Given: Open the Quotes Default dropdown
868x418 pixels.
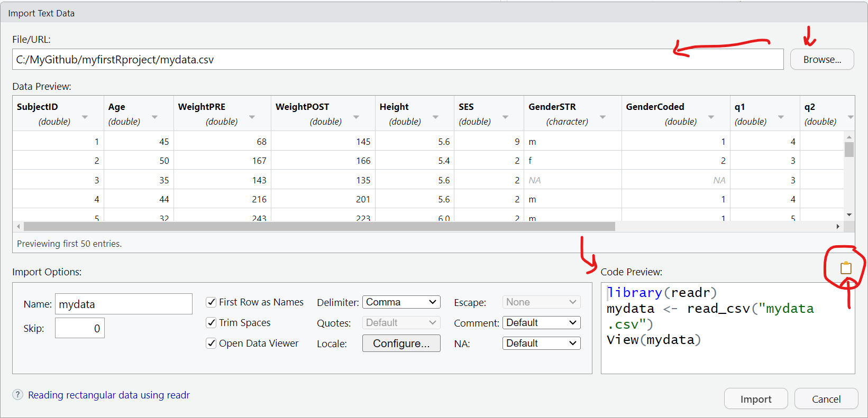Looking at the screenshot, I should 401,323.
